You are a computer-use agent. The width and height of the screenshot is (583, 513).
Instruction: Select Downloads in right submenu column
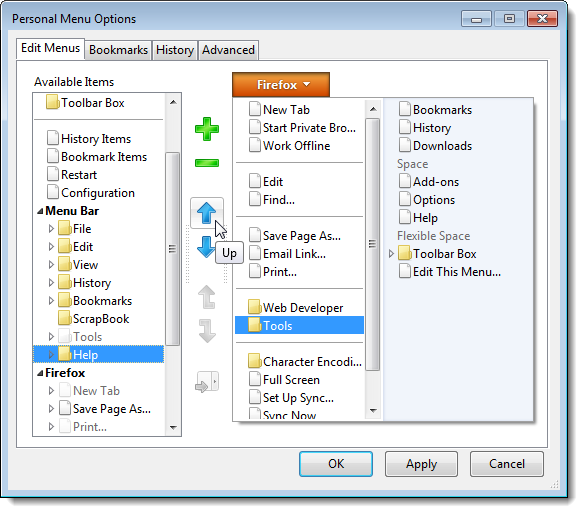click(435, 145)
